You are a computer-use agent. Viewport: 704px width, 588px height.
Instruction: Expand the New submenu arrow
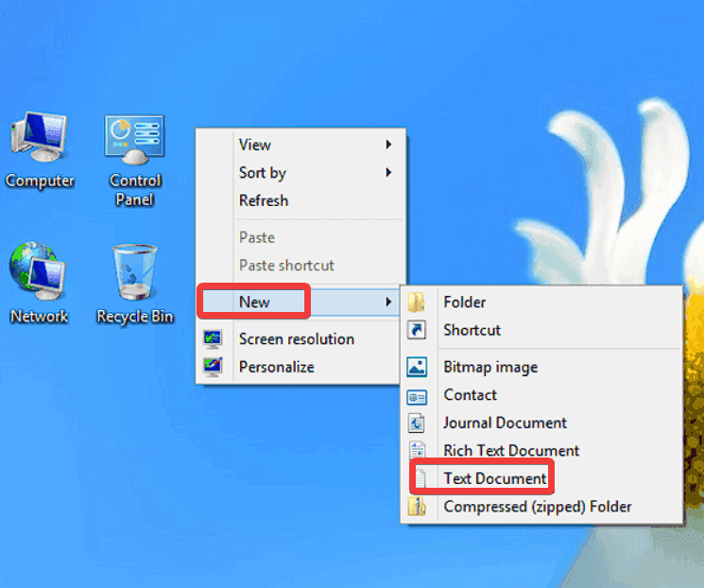(388, 303)
